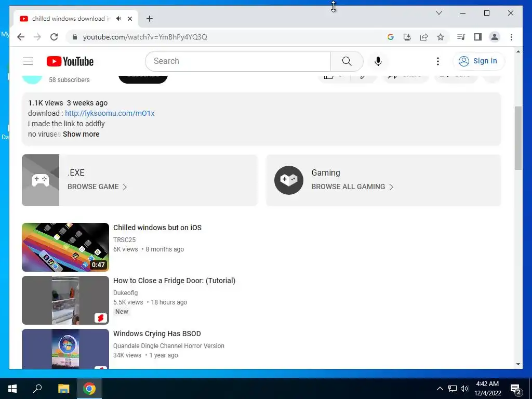The height and width of the screenshot is (399, 532).
Task: Open the TRSC25 channel name
Action: pyautogui.click(x=124, y=240)
